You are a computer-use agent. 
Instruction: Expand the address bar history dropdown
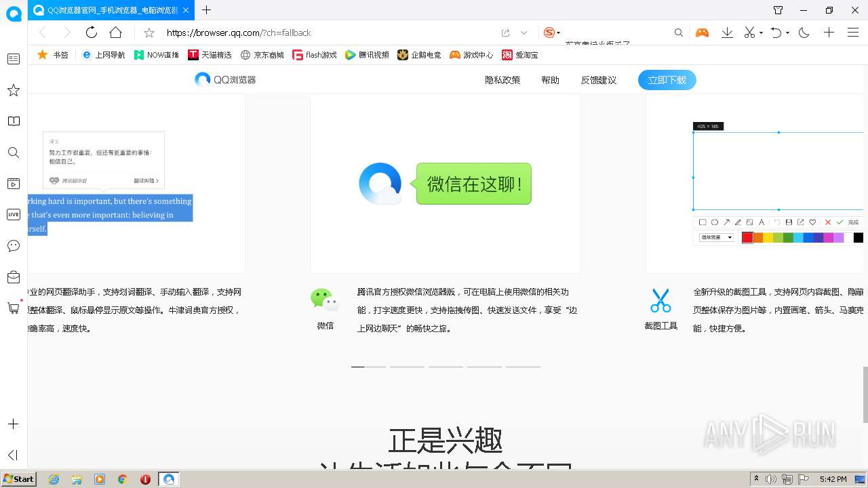(x=524, y=33)
